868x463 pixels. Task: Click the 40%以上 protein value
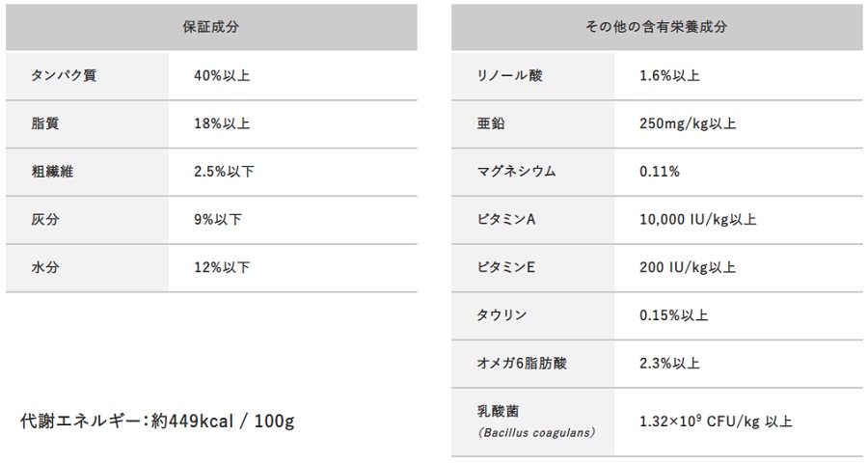(222, 75)
